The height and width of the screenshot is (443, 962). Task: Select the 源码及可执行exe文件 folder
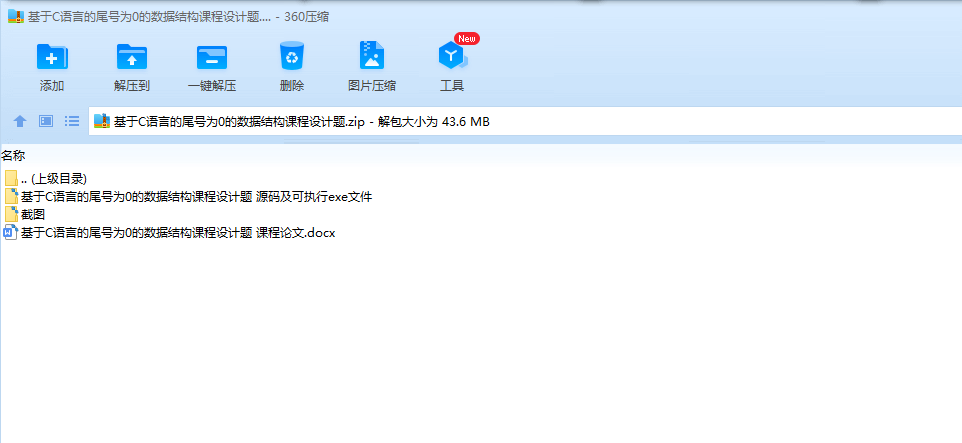coord(188,197)
